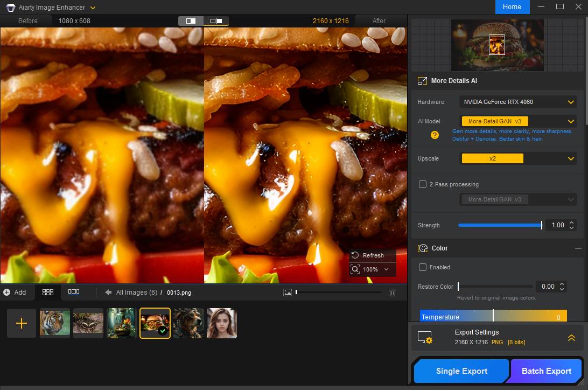Tick the Color Enabled checkbox
588x390 pixels.
point(423,267)
